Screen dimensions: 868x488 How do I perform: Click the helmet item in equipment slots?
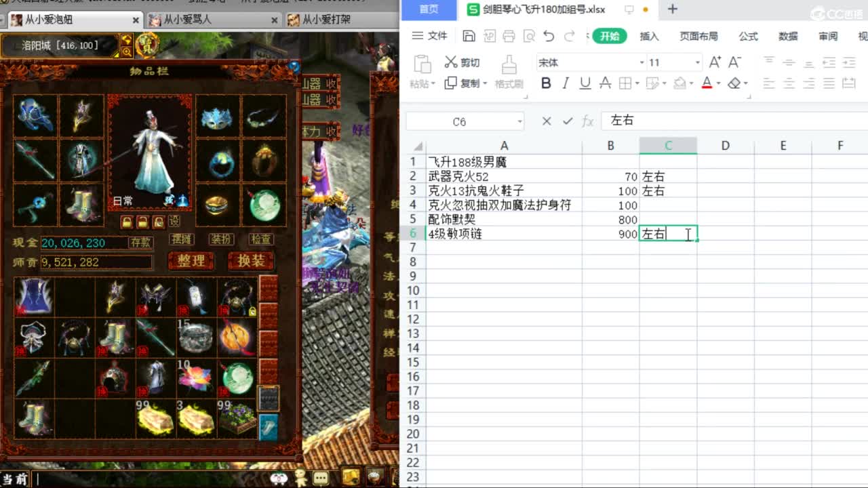(35, 115)
